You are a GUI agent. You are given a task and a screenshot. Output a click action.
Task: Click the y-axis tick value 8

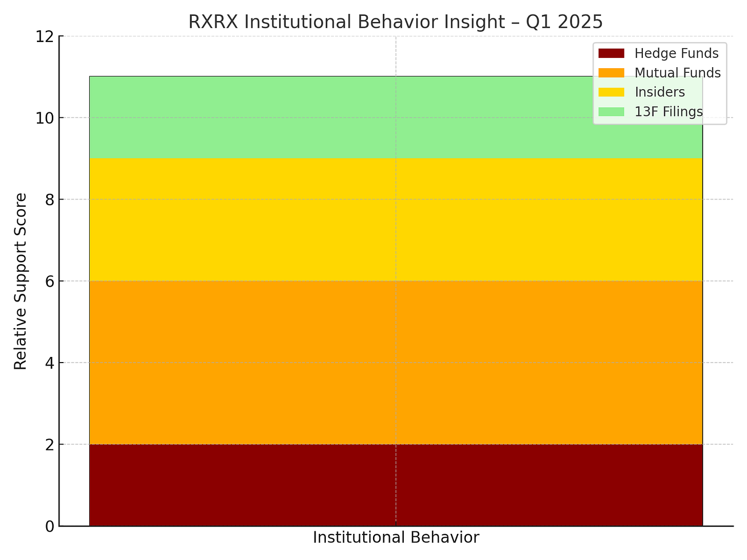coord(49,199)
